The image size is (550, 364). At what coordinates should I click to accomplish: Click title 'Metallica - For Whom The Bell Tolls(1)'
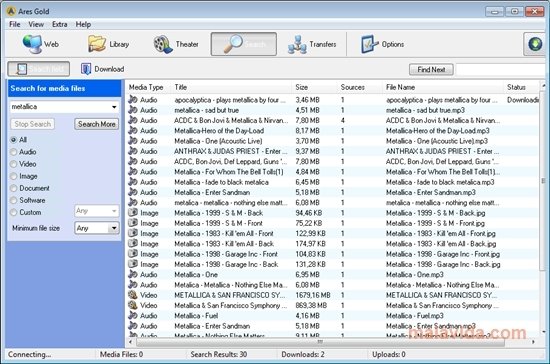click(x=229, y=172)
